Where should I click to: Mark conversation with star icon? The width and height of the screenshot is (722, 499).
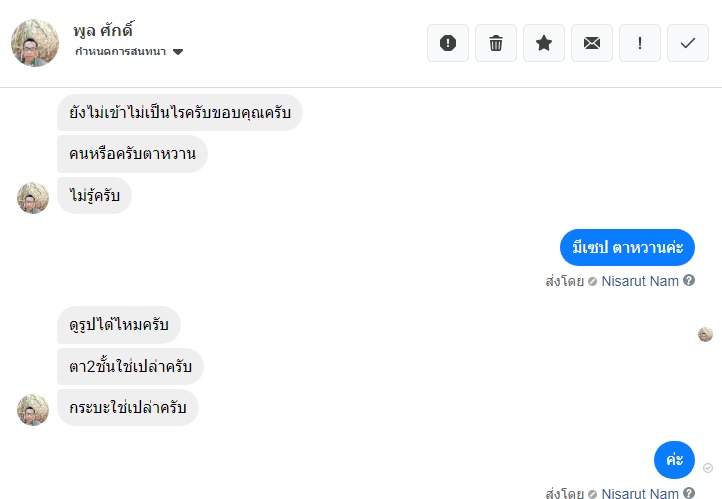(544, 43)
